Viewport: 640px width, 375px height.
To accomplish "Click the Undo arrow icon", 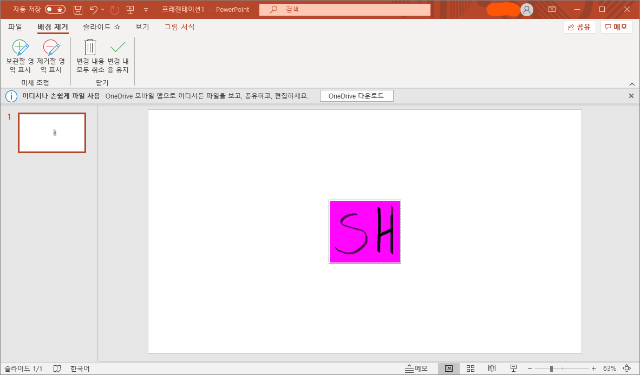I will [x=93, y=9].
